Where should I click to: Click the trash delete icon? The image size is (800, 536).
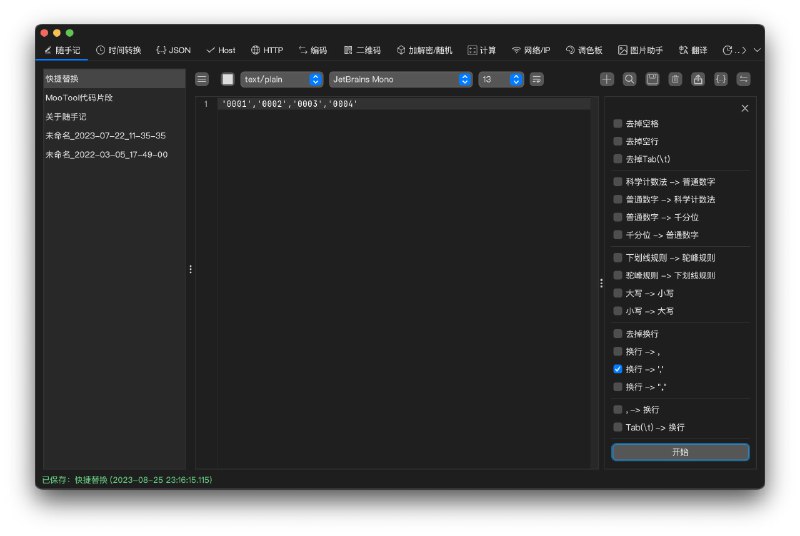coord(675,79)
